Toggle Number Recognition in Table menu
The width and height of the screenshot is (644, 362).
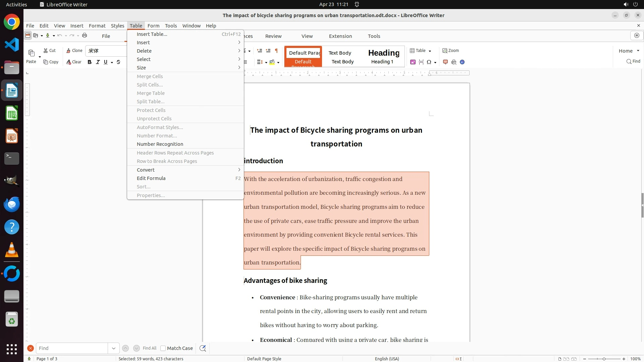pyautogui.click(x=160, y=144)
